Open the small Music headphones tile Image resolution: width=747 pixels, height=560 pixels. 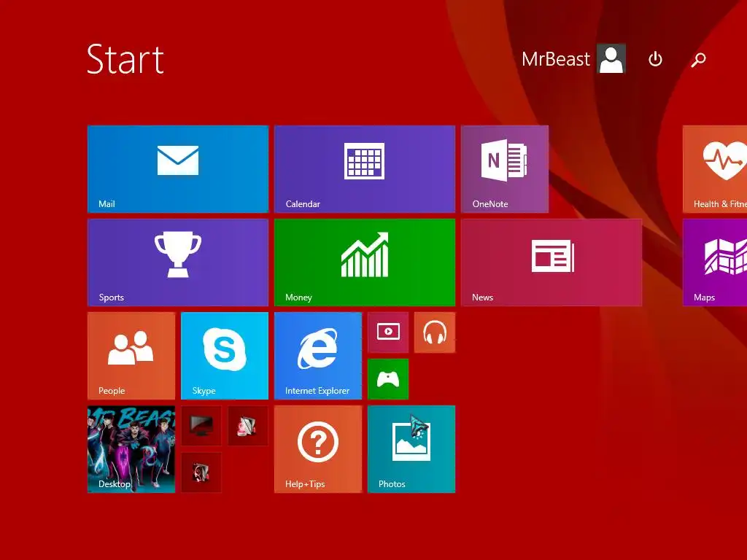coord(435,332)
